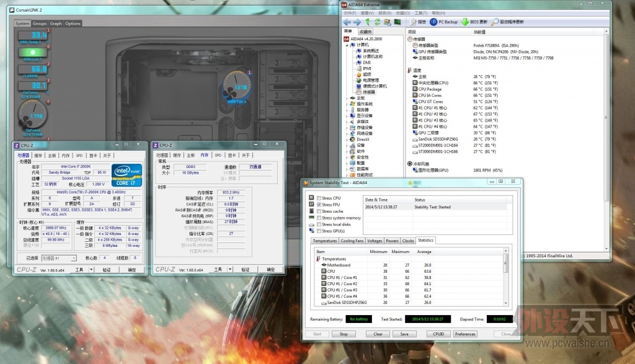Open the SPD tab in right CPU-Z

[x=218, y=156]
